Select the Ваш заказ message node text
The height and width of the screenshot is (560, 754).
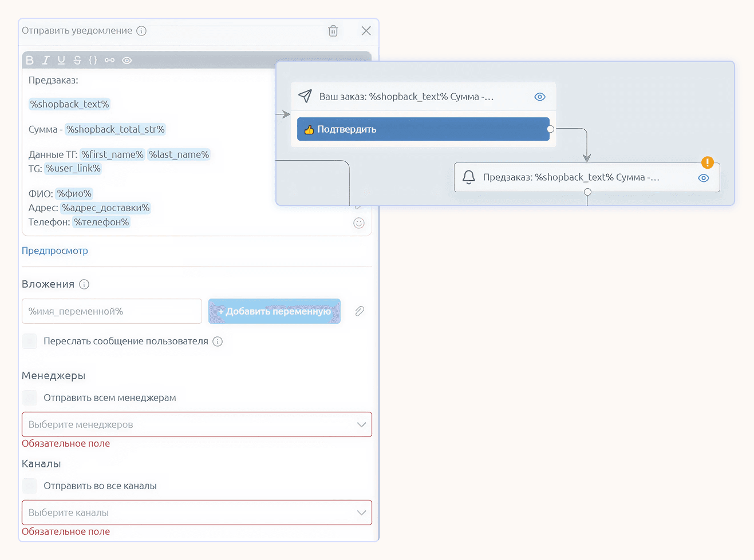coord(406,97)
